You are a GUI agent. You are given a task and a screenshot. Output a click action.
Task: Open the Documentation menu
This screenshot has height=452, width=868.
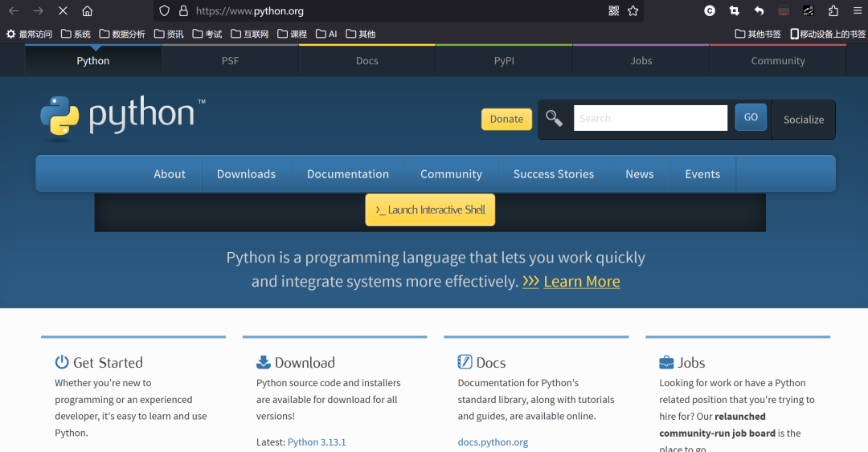pos(348,173)
